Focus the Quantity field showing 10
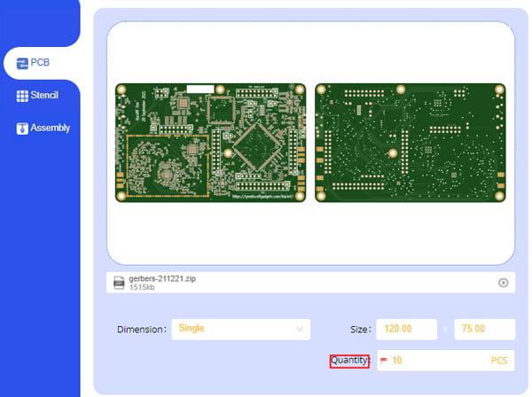 pyautogui.click(x=445, y=361)
